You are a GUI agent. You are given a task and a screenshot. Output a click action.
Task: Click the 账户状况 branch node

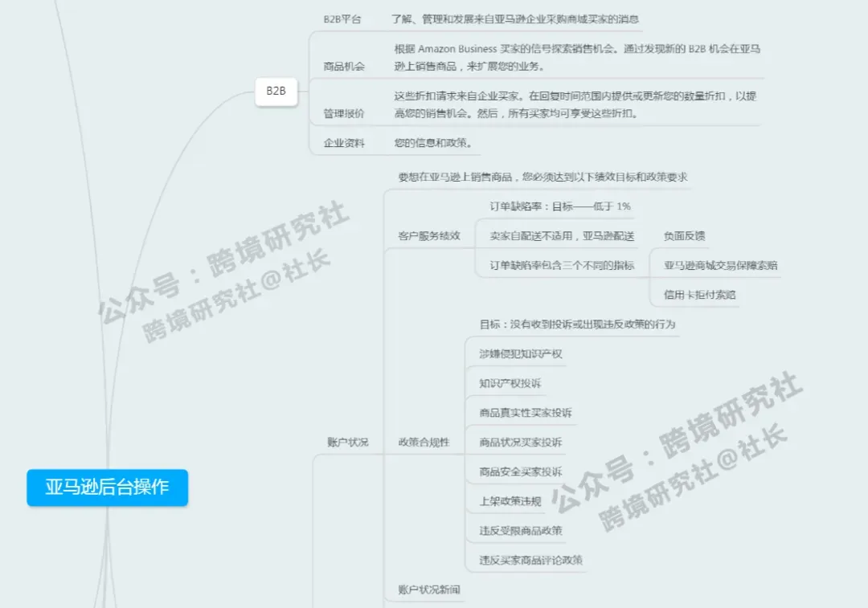click(347, 442)
